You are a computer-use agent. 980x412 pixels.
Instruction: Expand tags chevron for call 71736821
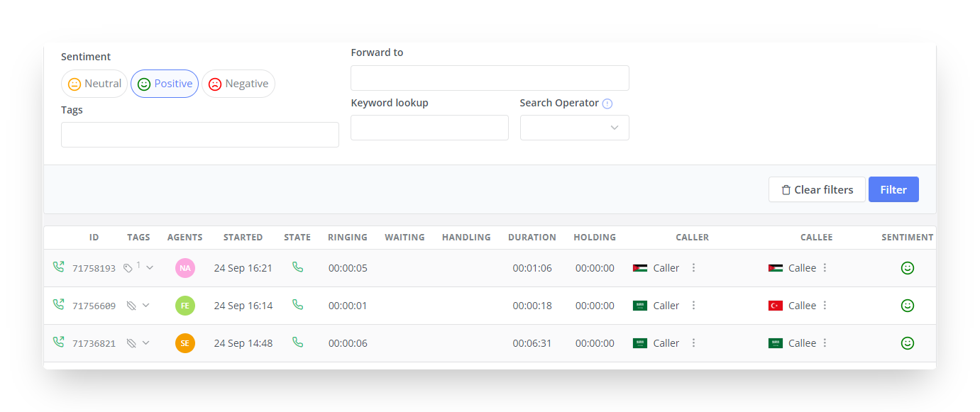point(146,343)
